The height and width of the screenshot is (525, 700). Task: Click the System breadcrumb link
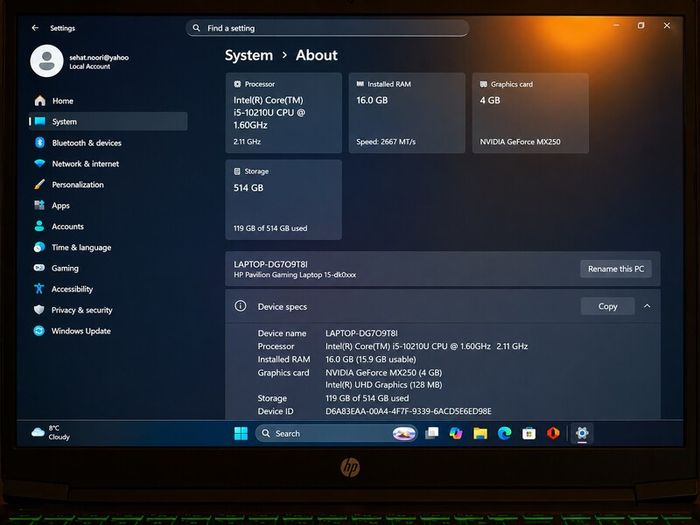coord(249,55)
